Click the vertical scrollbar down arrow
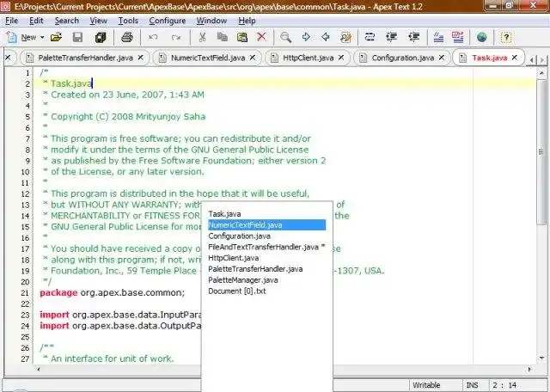550x392 pixels. tap(542, 358)
